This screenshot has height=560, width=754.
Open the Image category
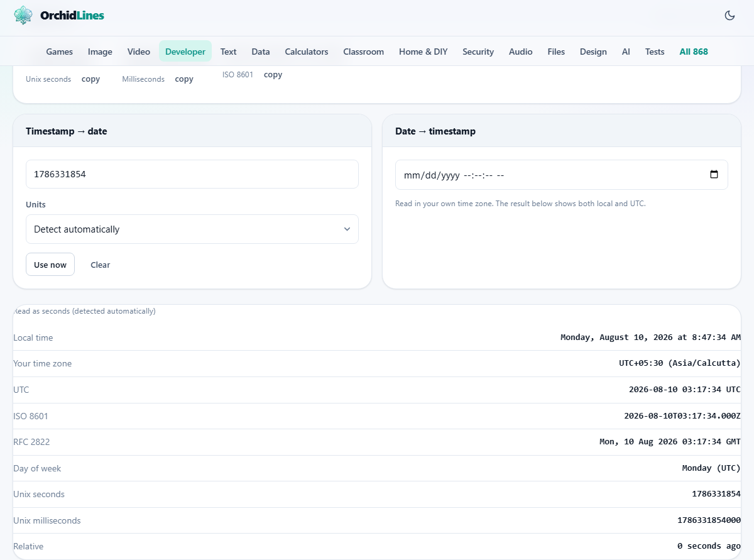click(x=100, y=52)
